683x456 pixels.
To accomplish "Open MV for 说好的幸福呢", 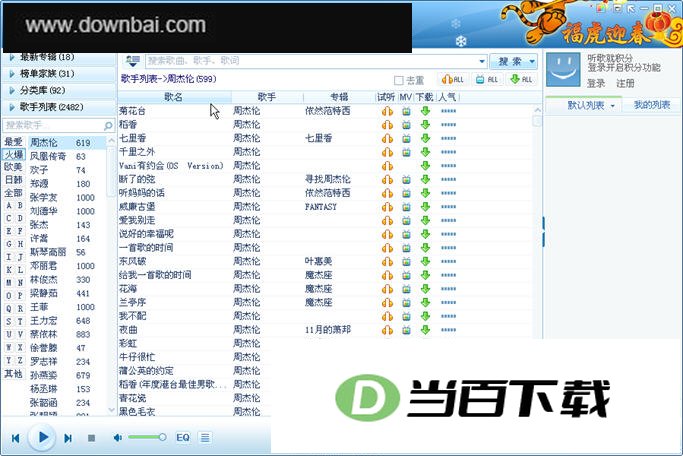I will (406, 234).
